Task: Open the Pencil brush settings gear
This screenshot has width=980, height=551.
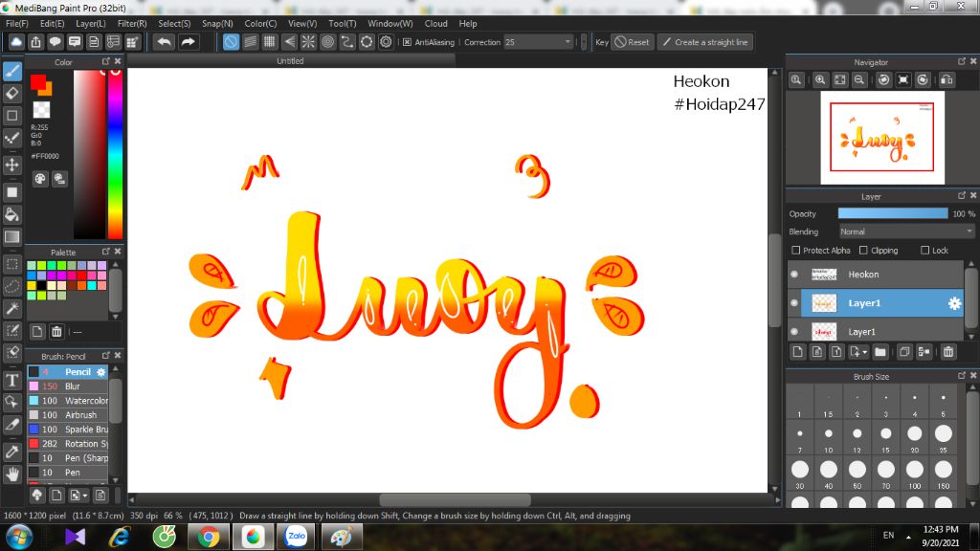Action: pyautogui.click(x=101, y=372)
